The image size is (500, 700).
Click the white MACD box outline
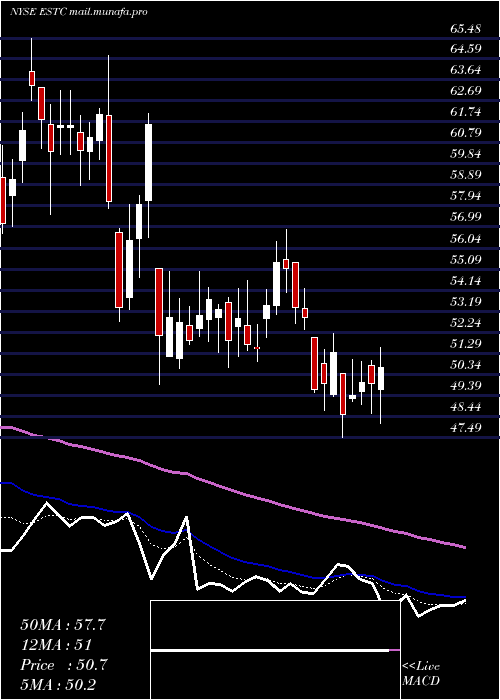[275, 650]
